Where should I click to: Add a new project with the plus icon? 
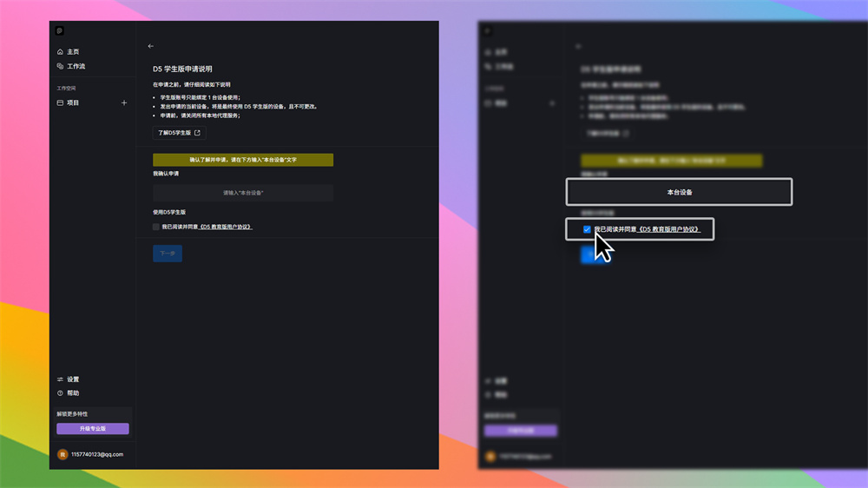(124, 102)
